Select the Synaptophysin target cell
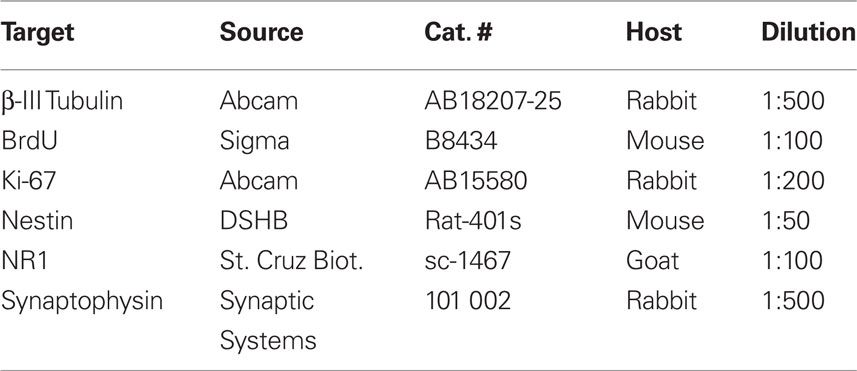This screenshot has width=857, height=371. [82, 302]
